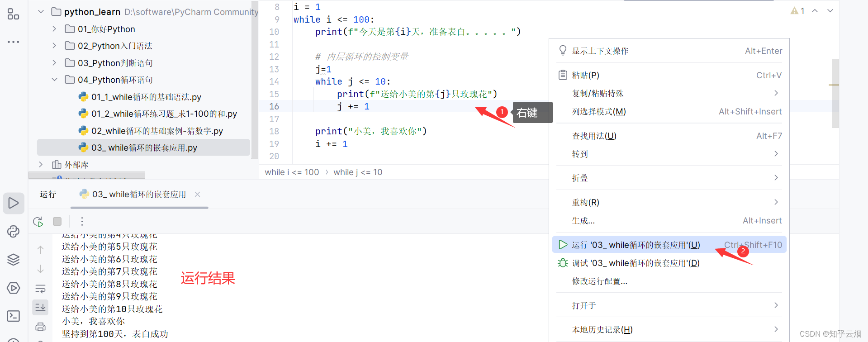Collapse the 04_Python循环语句 folder

click(54, 80)
